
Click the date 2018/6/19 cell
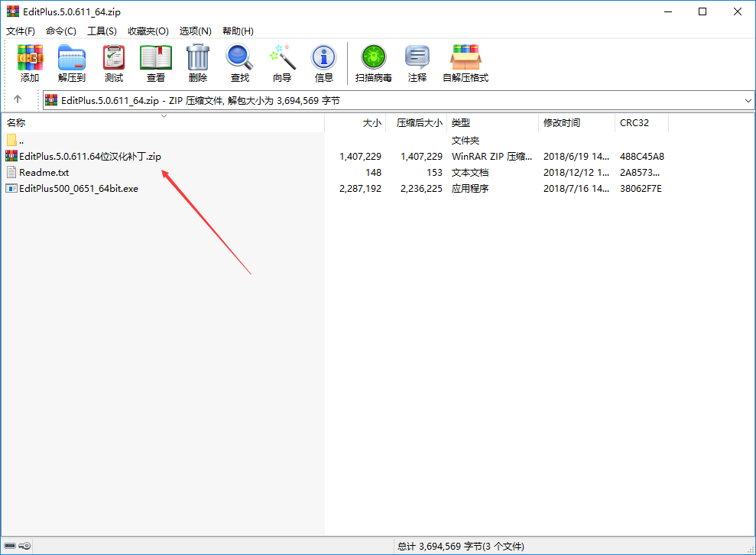(x=576, y=156)
